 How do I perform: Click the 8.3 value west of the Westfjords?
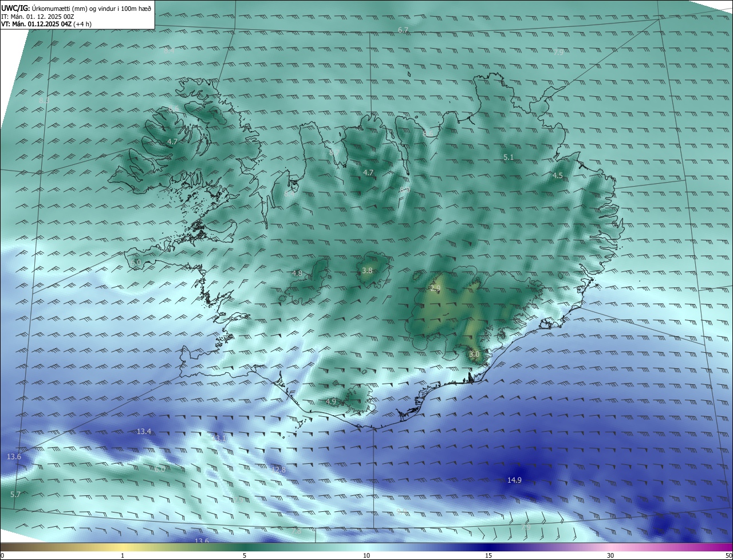pyautogui.click(x=44, y=100)
